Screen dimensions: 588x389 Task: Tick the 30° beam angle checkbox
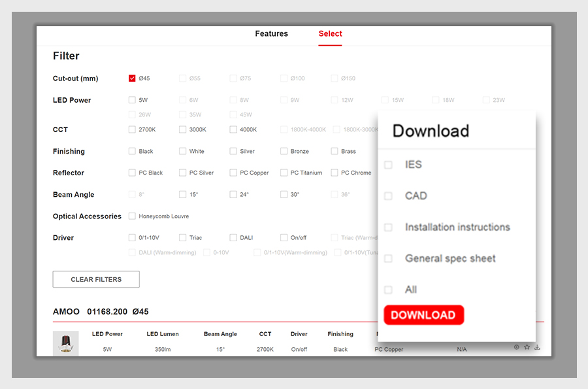point(284,194)
